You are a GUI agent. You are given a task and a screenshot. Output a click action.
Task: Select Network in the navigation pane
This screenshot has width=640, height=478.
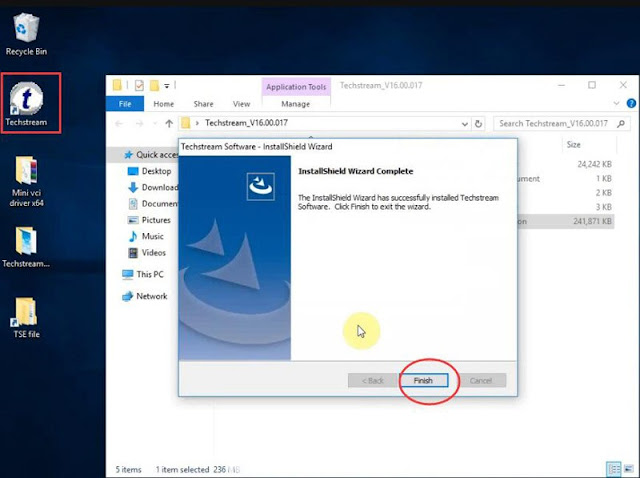(144, 296)
